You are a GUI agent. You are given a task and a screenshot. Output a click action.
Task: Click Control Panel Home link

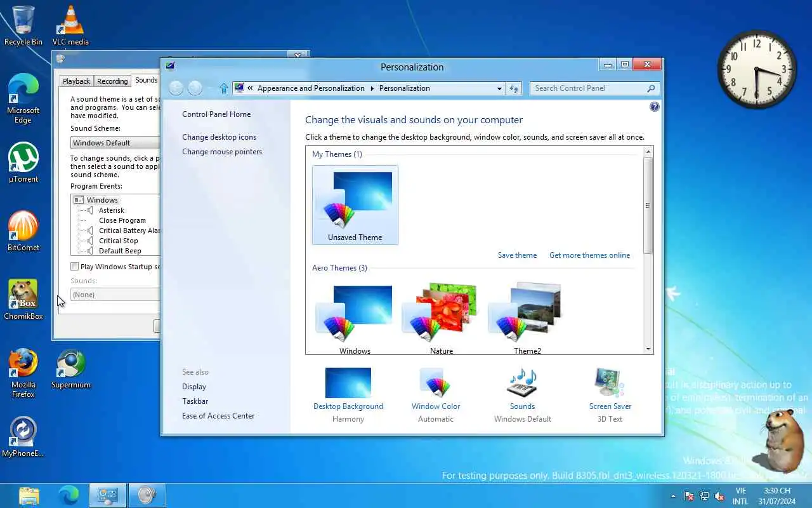click(x=216, y=114)
